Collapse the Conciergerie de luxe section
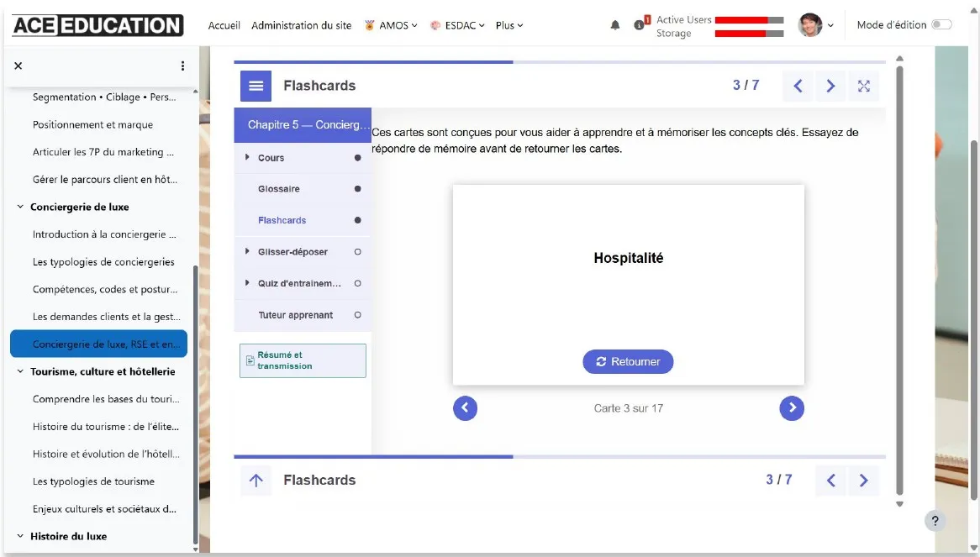The width and height of the screenshot is (980, 557). click(20, 207)
